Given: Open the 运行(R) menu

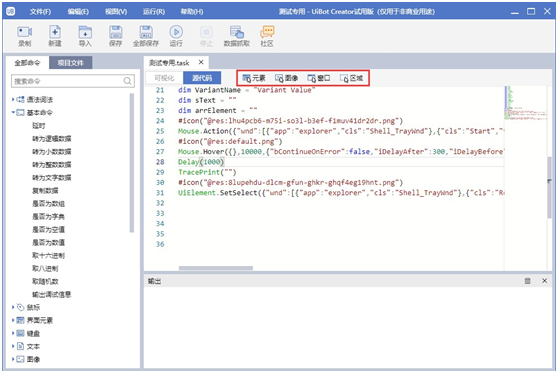Looking at the screenshot, I should click(x=154, y=12).
